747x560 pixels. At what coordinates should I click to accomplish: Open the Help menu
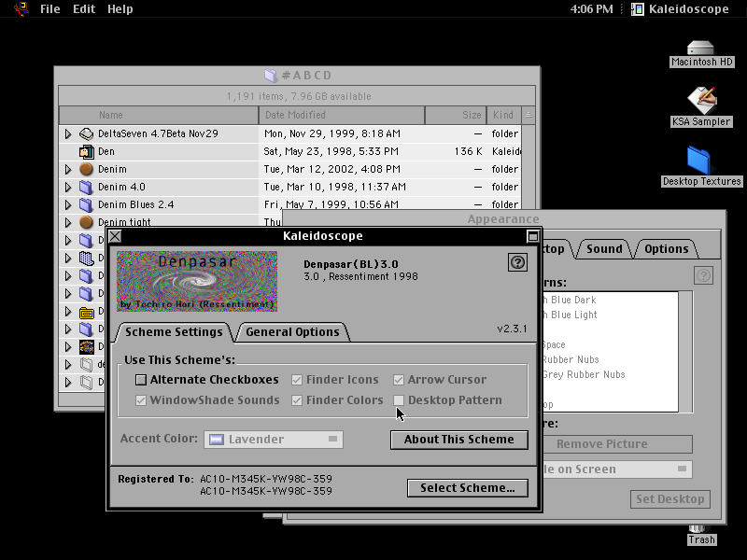click(x=120, y=8)
